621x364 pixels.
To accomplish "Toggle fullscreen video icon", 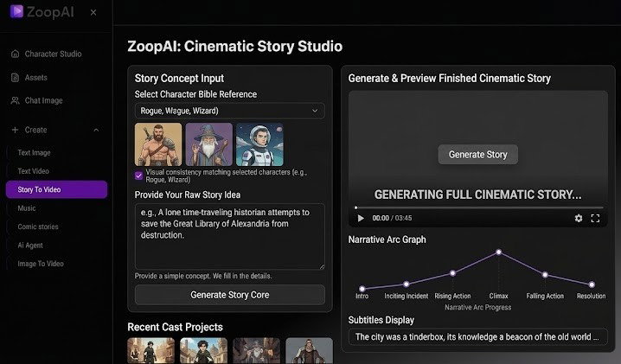I will pyautogui.click(x=595, y=218).
